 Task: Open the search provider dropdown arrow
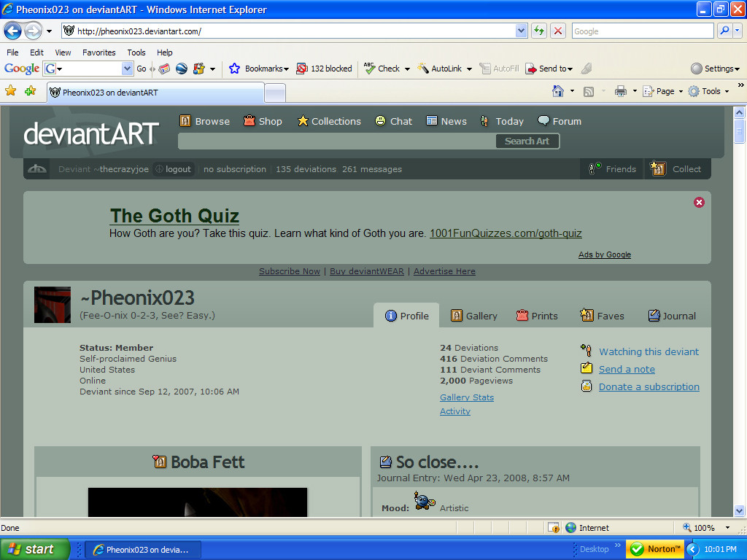pos(737,31)
